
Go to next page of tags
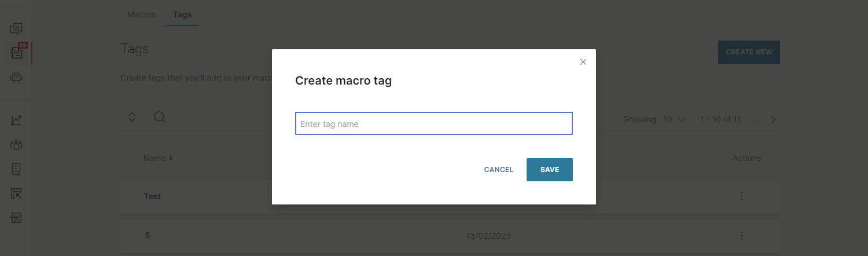tap(774, 119)
